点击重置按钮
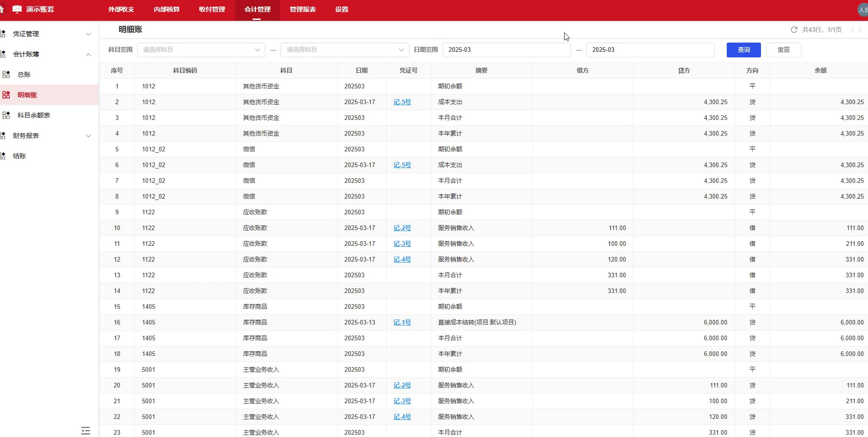This screenshot has width=868, height=437. 783,50
